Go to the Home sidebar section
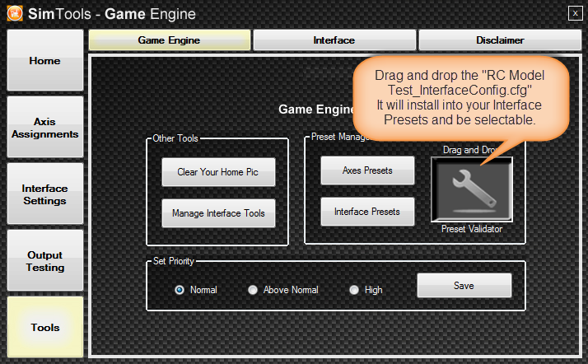The height and width of the screenshot is (364, 588). click(x=45, y=60)
